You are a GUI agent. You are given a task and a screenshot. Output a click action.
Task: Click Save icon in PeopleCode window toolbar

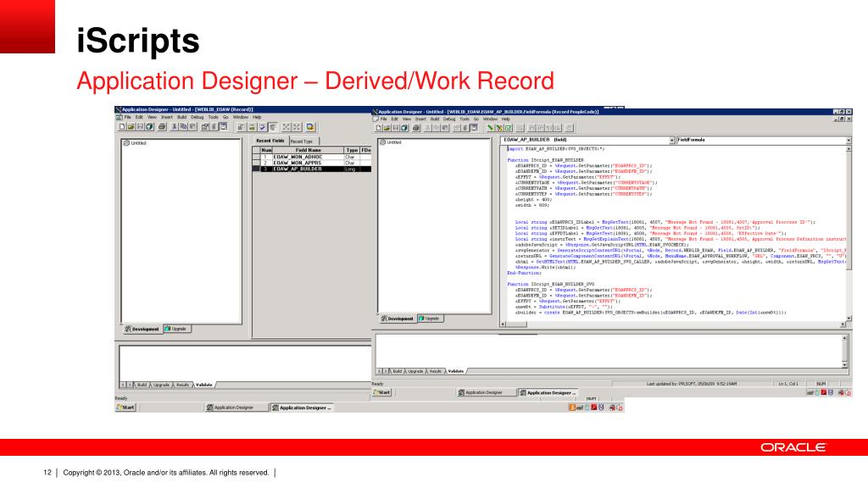[x=395, y=128]
